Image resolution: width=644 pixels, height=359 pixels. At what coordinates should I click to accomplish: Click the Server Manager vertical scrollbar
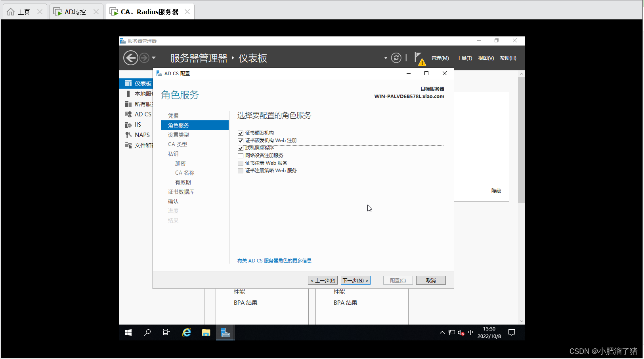pos(521,140)
